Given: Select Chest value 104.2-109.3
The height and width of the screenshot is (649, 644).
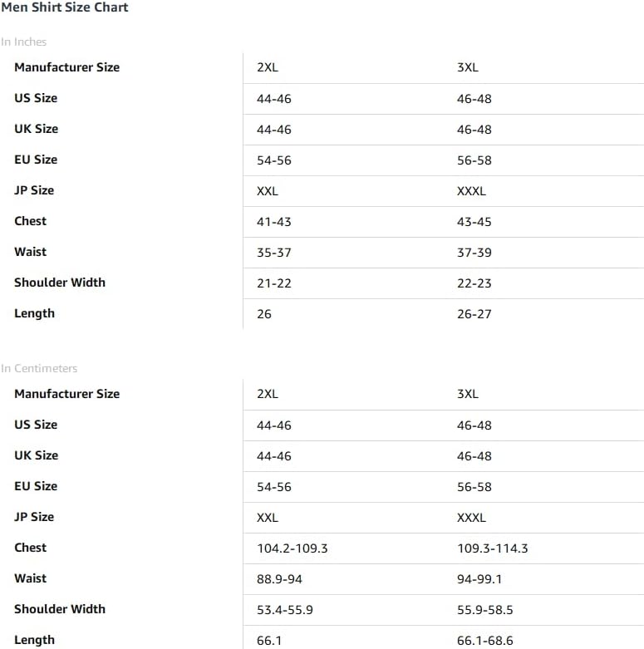Looking at the screenshot, I should tap(293, 548).
